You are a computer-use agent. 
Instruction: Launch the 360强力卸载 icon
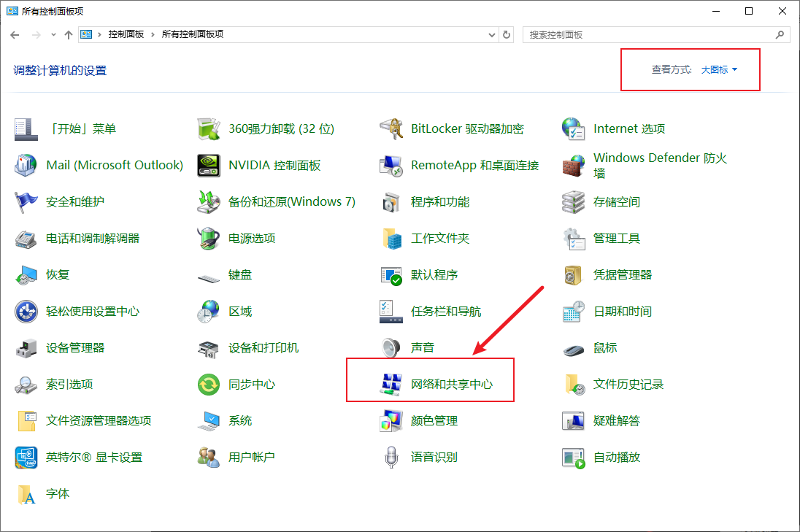pyautogui.click(x=209, y=128)
